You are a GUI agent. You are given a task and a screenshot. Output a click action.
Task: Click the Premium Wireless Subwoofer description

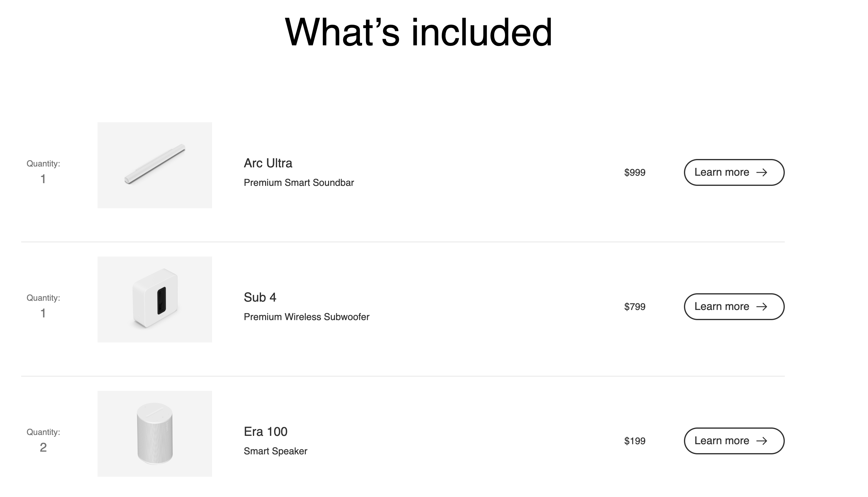pyautogui.click(x=306, y=317)
